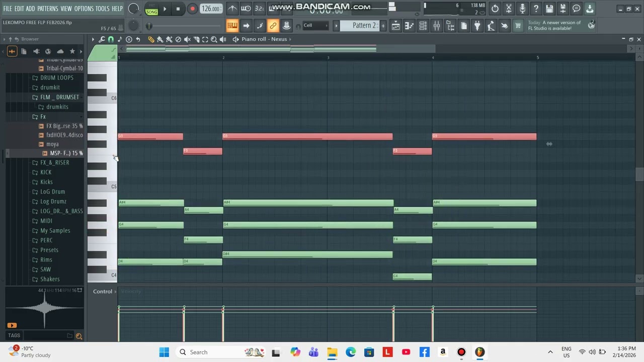
Task: Open the Cell snap dropdown
Action: click(315, 26)
